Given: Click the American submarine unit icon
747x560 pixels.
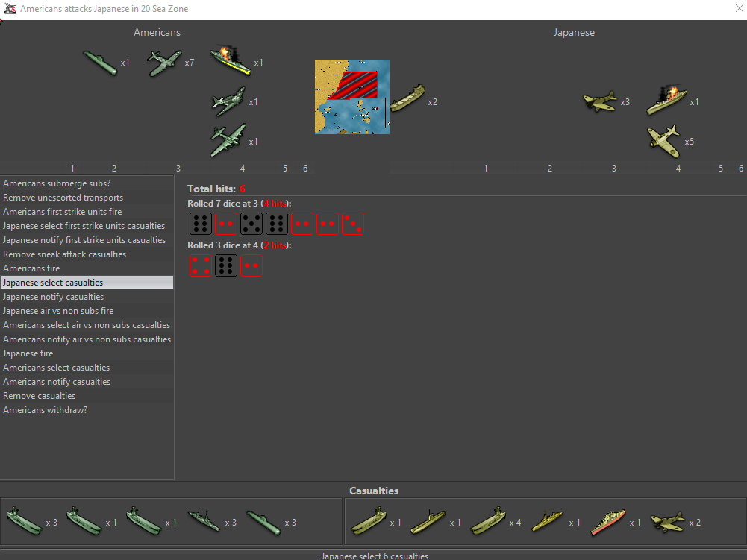Looking at the screenshot, I should click(x=100, y=63).
